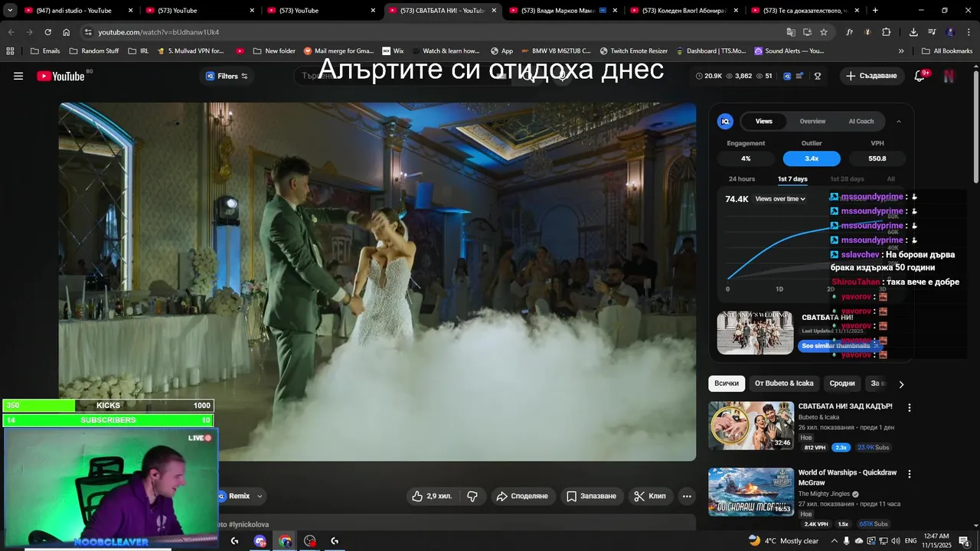Open the extensions puzzle icon
The height and width of the screenshot is (551, 980).
pos(886,32)
